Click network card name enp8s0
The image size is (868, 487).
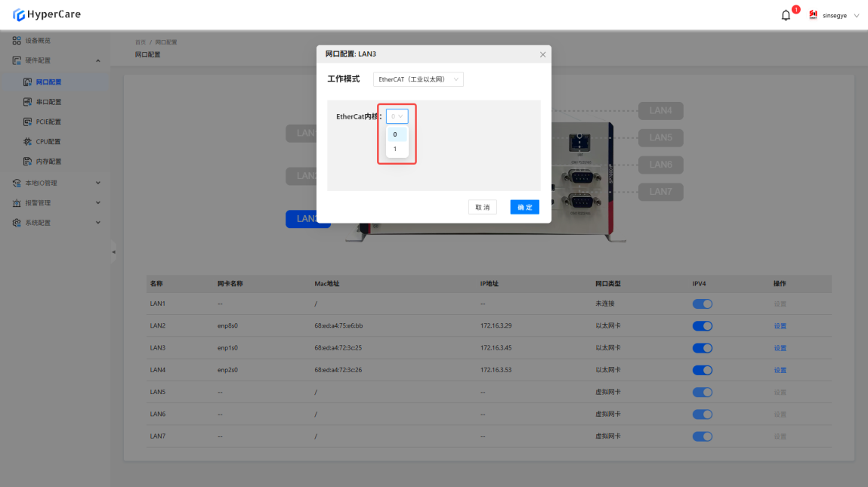pyautogui.click(x=227, y=325)
